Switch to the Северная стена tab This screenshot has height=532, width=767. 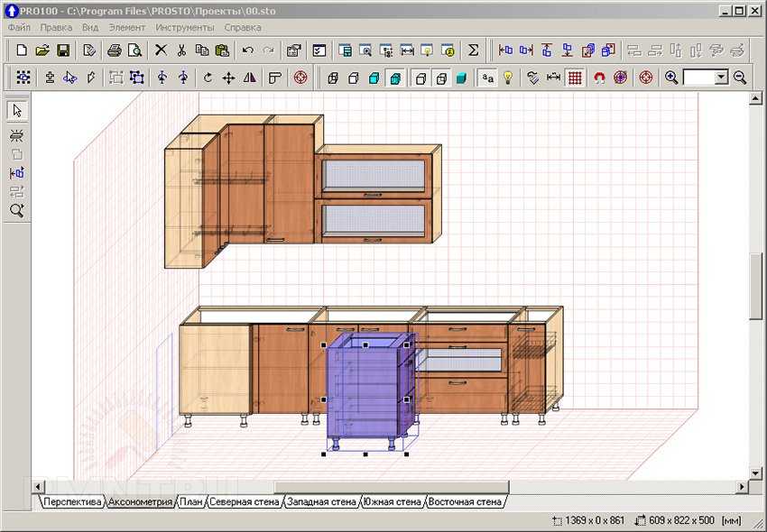pos(245,501)
